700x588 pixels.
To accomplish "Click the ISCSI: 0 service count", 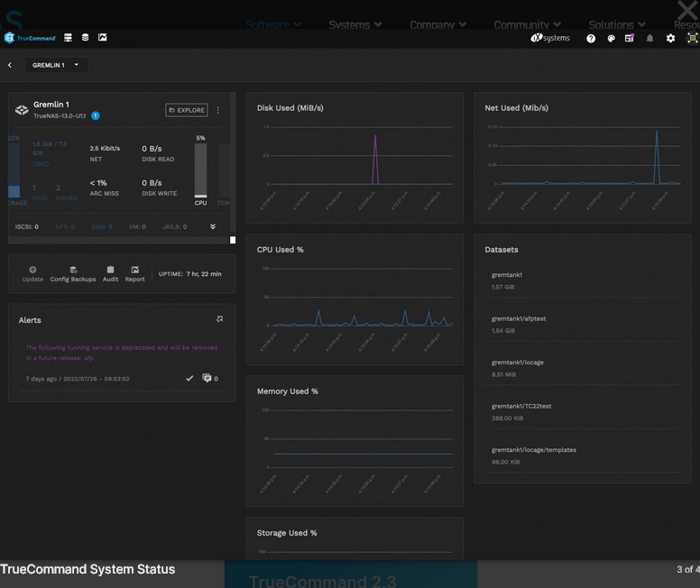I will 27,226.
